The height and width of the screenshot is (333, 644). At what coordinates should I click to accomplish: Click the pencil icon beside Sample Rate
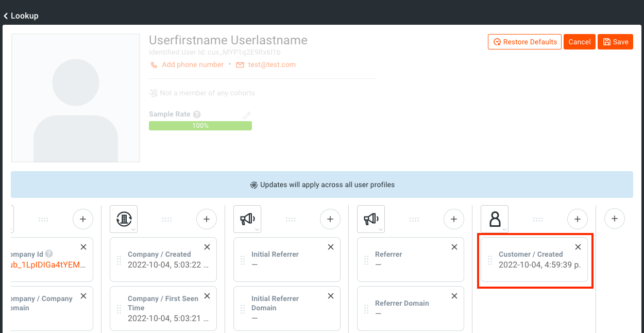pos(247,115)
